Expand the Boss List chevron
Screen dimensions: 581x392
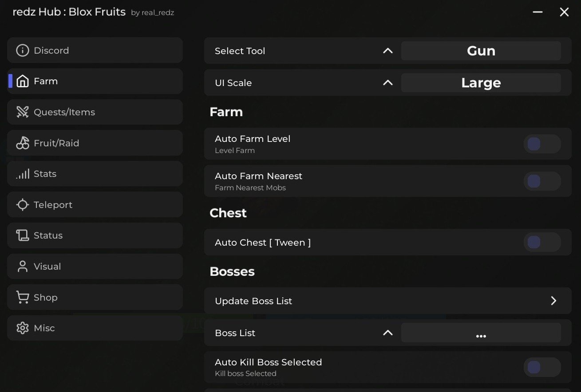pyautogui.click(x=388, y=333)
